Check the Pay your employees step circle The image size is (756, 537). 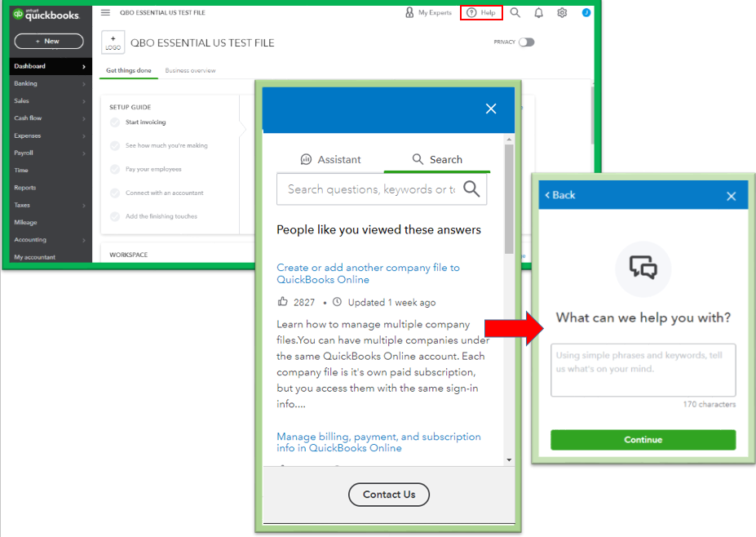(115, 170)
